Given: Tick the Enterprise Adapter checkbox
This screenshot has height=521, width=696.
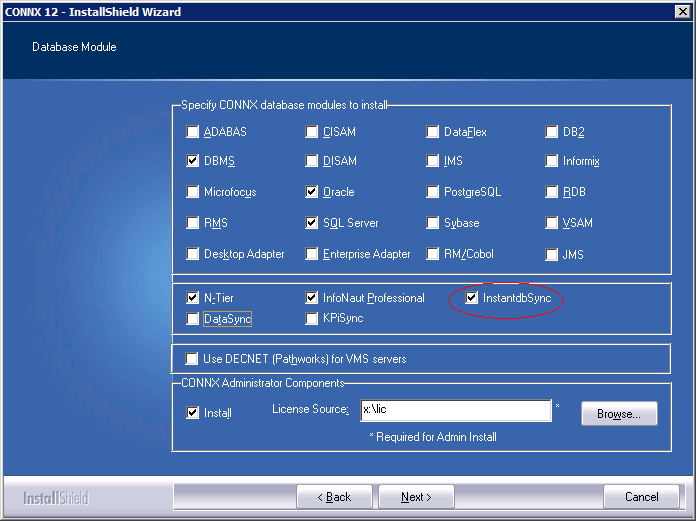Looking at the screenshot, I should point(312,254).
